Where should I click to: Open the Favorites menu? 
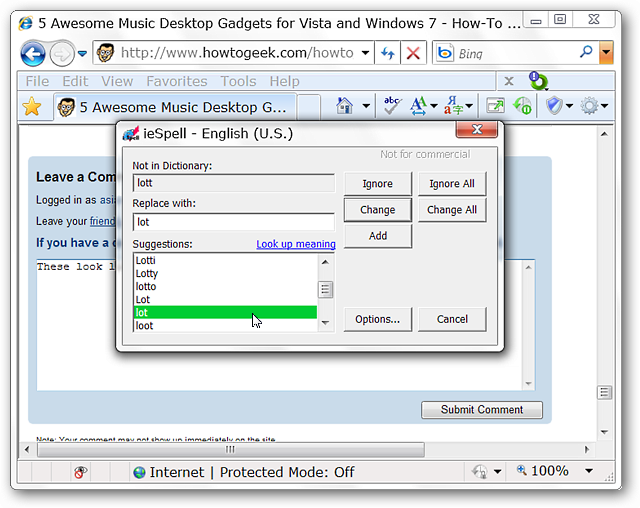[177, 81]
